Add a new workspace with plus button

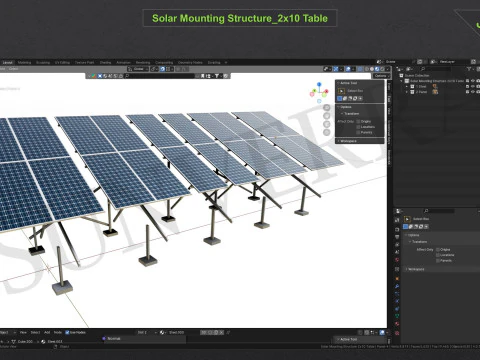[x=226, y=62]
